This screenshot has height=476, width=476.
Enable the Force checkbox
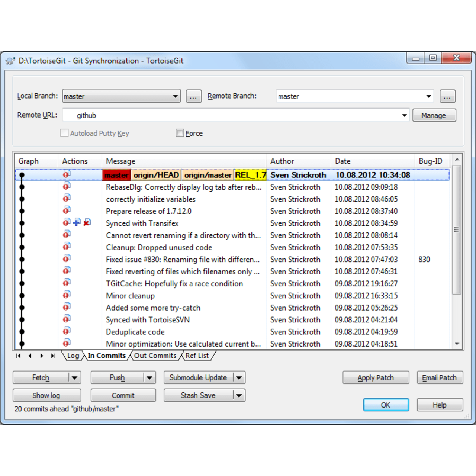point(180,133)
